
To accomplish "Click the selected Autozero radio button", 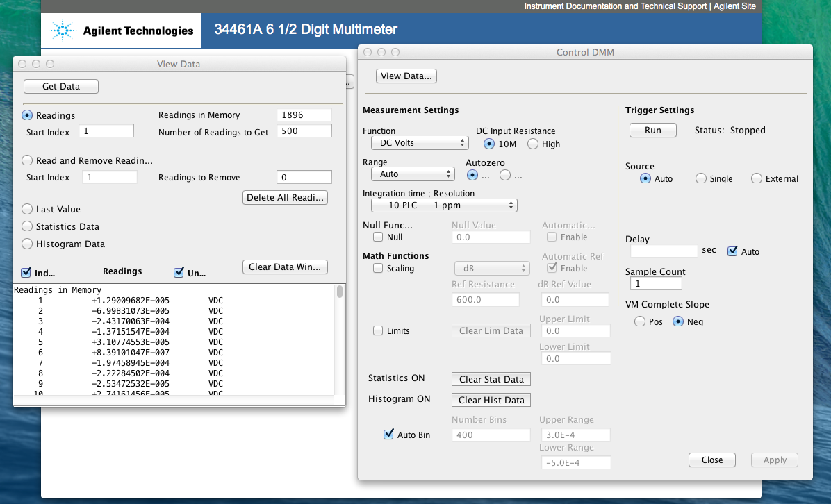I will 472,175.
